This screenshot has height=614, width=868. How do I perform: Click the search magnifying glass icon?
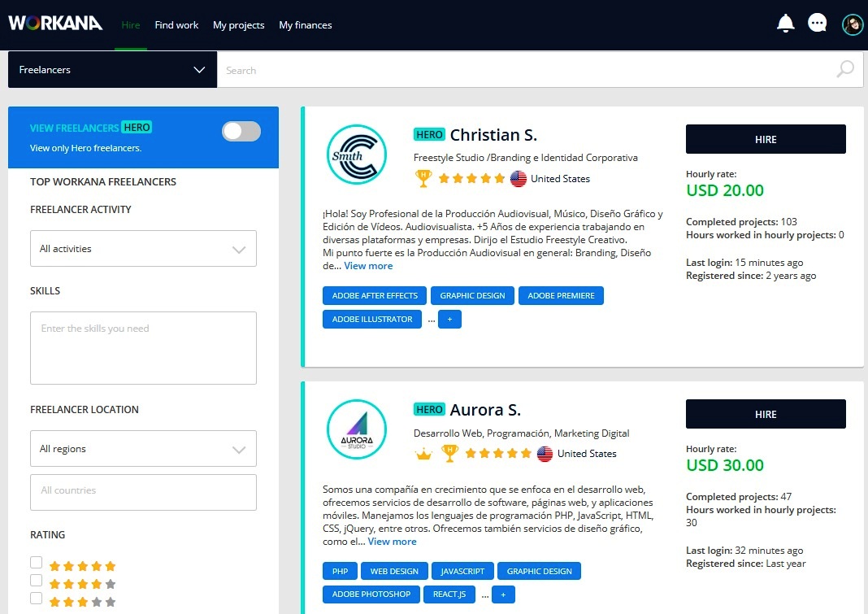[x=845, y=70]
